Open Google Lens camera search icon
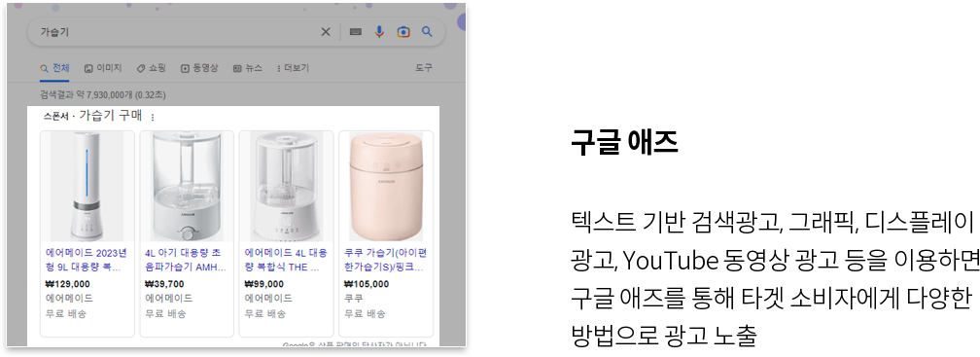 pos(403,32)
